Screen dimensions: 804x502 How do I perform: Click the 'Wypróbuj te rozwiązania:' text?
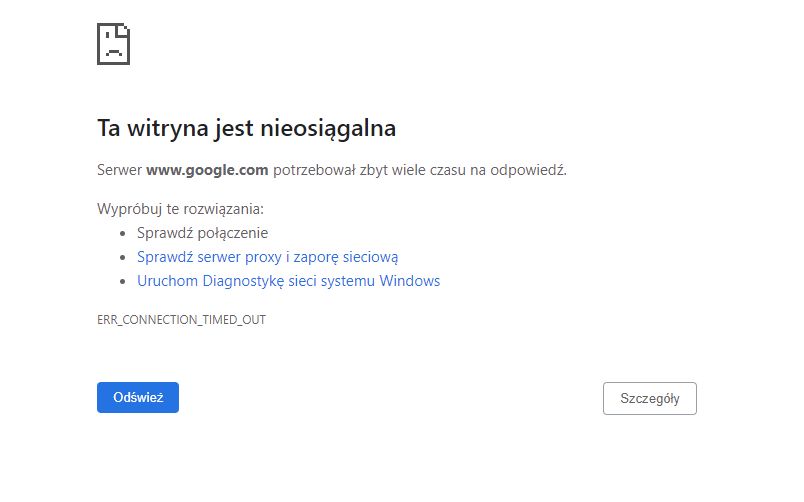pyautogui.click(x=180, y=209)
